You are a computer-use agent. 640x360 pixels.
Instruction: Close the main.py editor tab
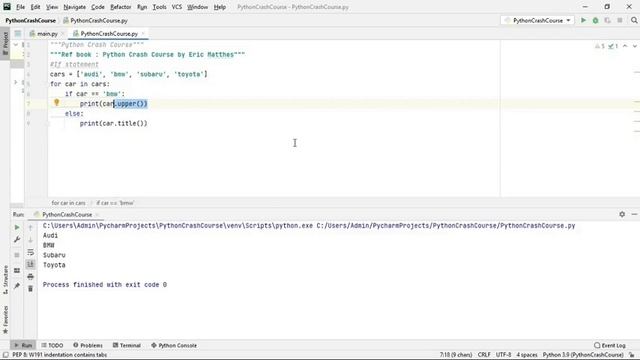[62, 33]
